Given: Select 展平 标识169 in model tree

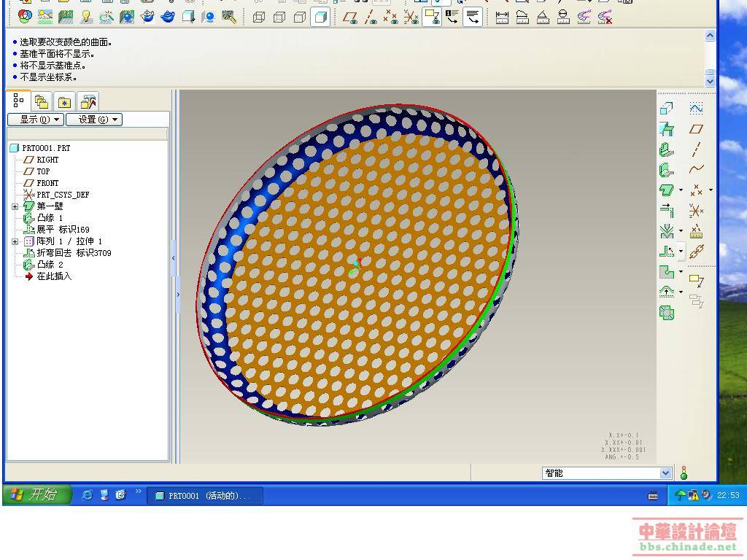Looking at the screenshot, I should tap(63, 230).
